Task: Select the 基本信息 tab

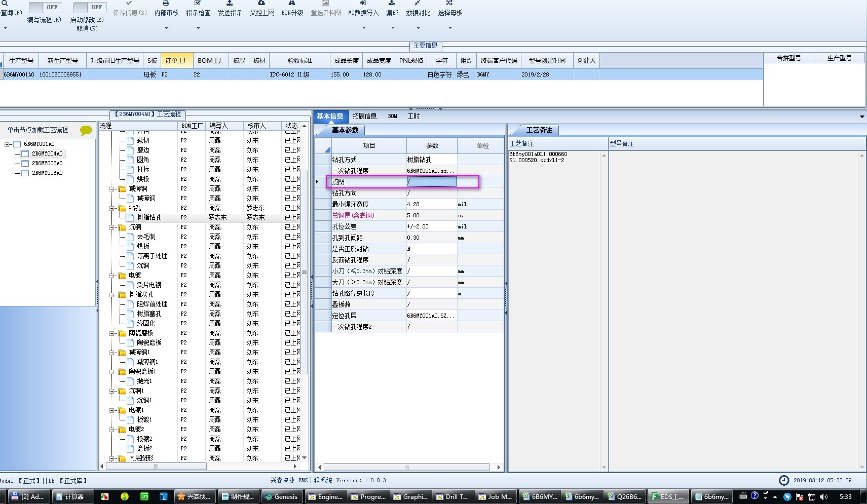Action: 330,116
